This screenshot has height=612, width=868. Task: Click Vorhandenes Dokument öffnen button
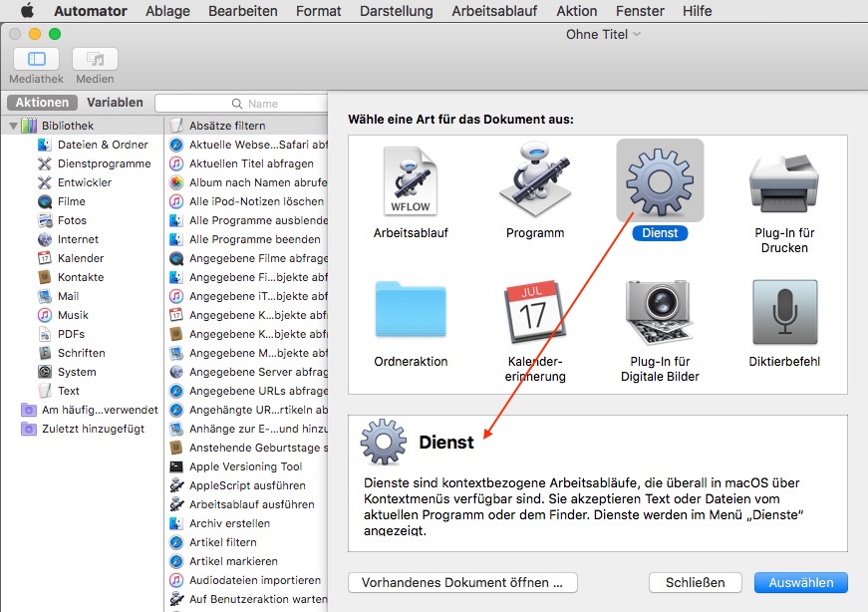coord(462,582)
